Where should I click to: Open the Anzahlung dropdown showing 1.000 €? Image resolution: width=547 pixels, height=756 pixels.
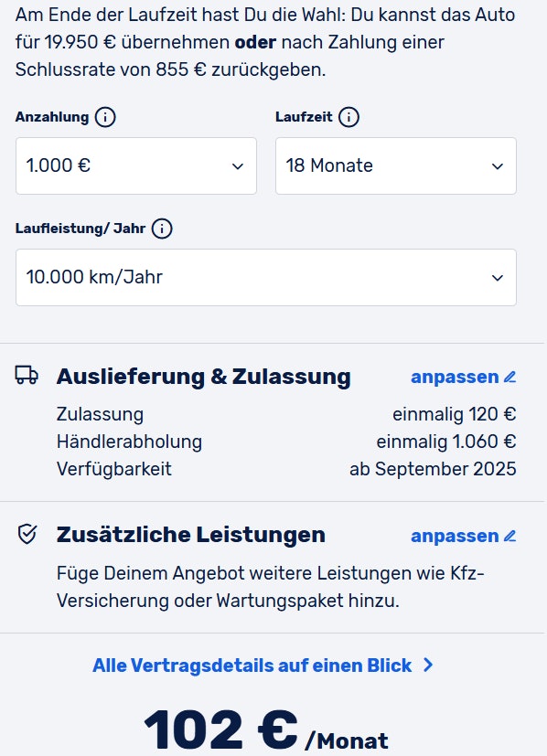(135, 165)
